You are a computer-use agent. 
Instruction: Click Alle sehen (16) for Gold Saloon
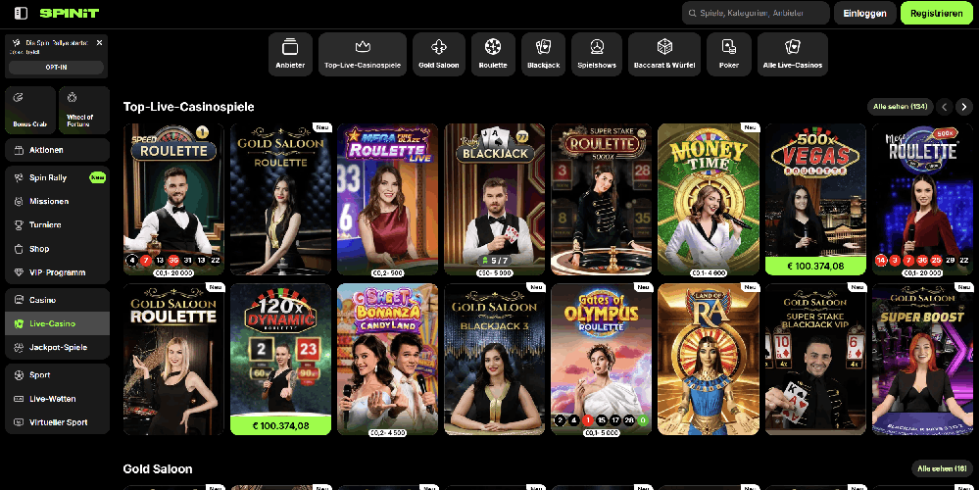click(x=942, y=468)
